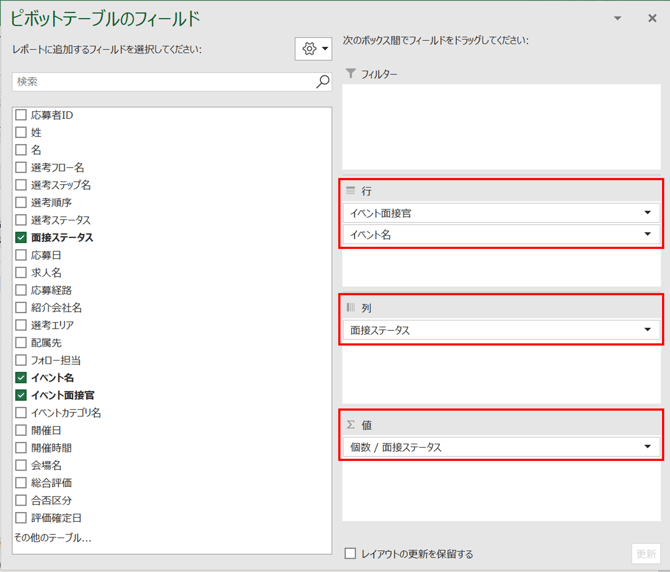Open 面接ステータス dropdown in columns area
The image size is (670, 572).
coord(647,329)
